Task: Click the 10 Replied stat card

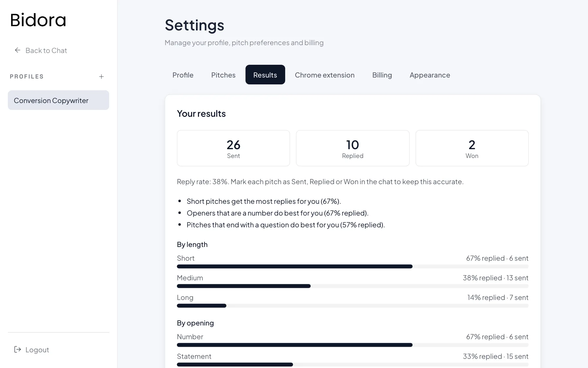Action: click(353, 148)
